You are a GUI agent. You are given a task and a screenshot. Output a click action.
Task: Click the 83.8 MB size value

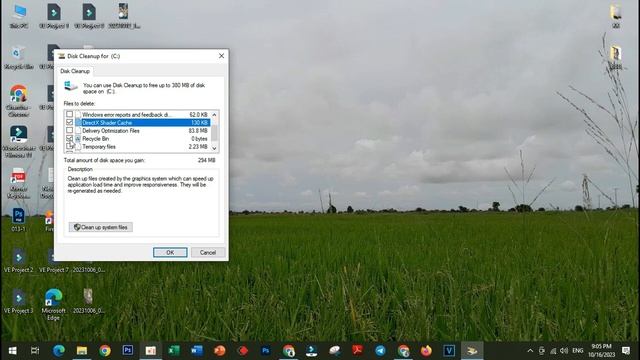point(198,131)
